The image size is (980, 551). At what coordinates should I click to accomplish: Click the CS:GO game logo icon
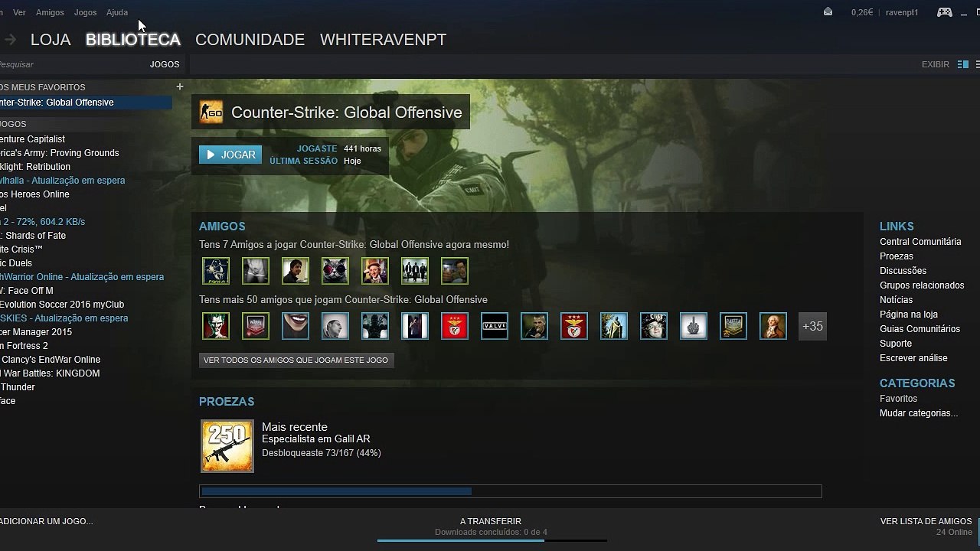(x=211, y=112)
